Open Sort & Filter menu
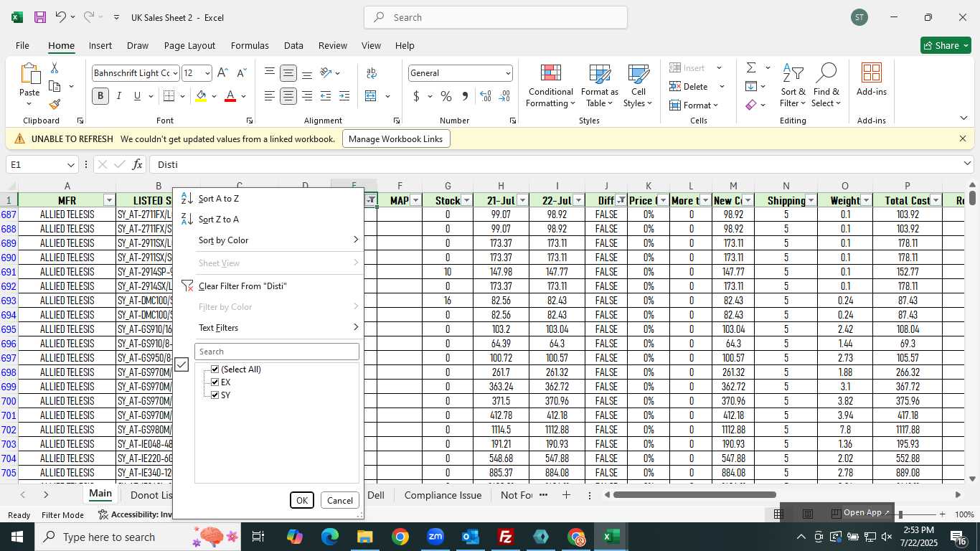 [x=793, y=86]
